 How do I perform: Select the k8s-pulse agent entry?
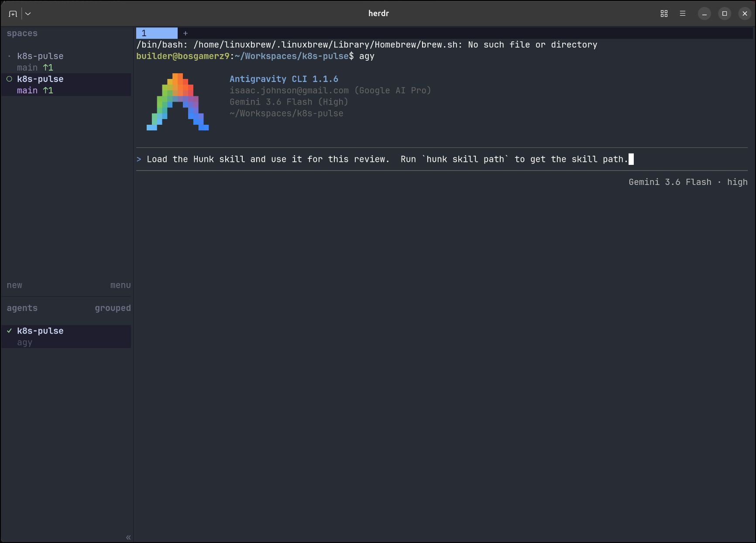[66, 336]
